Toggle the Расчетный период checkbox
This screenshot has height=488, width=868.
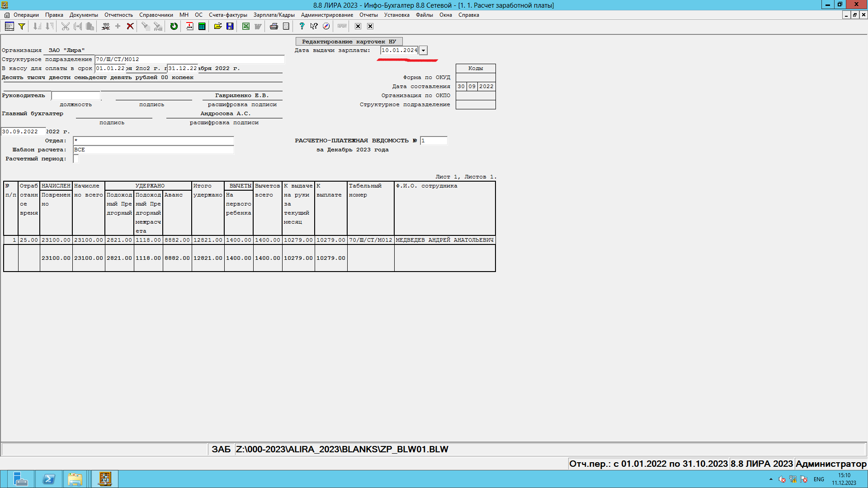coord(76,159)
